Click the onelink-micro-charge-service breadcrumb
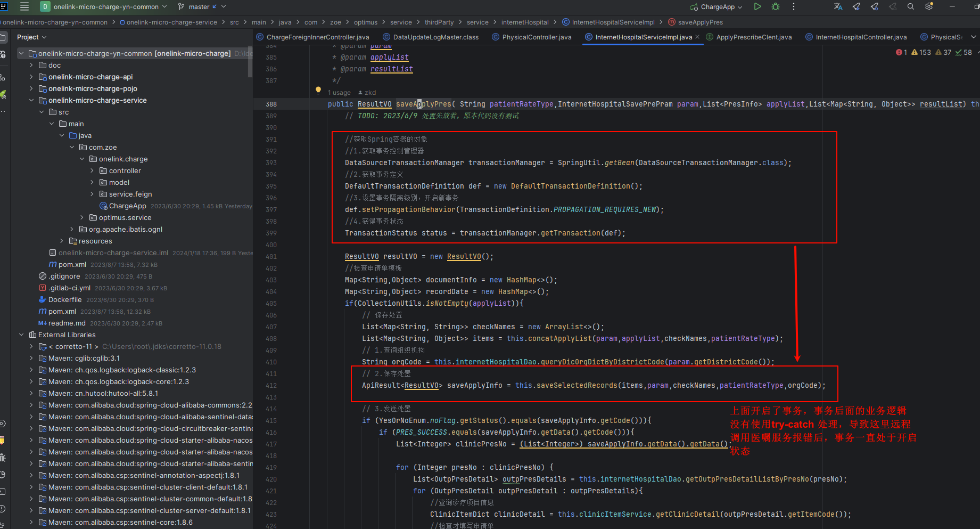Image resolution: width=980 pixels, height=529 pixels. pyautogui.click(x=169, y=22)
